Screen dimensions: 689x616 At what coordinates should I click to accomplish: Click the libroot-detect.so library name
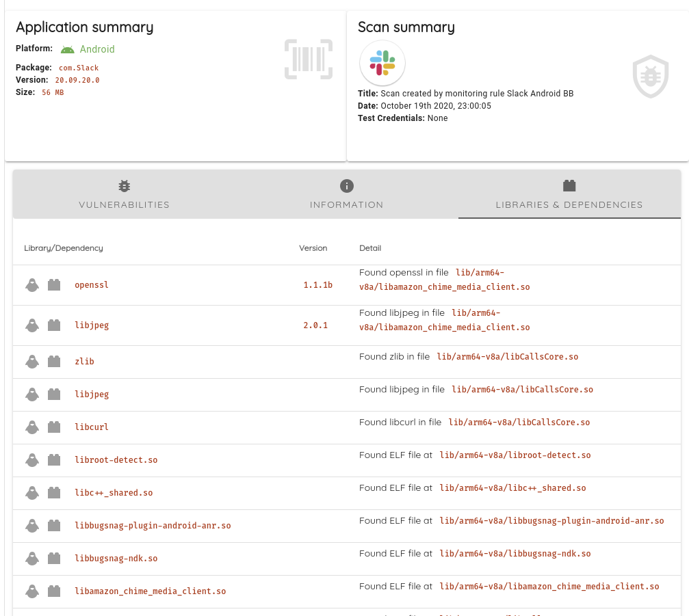[116, 459]
